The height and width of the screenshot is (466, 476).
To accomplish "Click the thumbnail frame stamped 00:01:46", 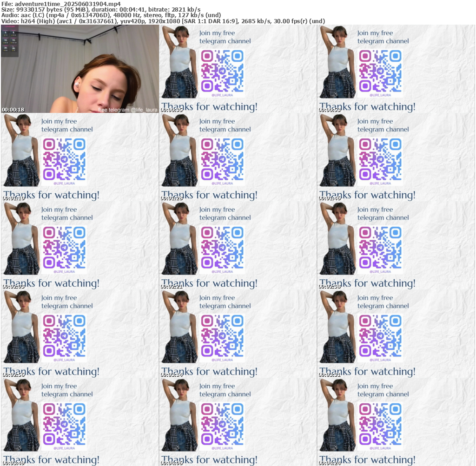I will tap(396, 157).
